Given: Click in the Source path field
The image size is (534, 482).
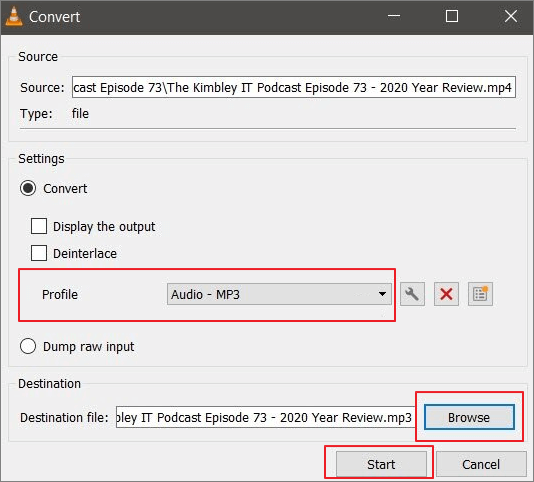Looking at the screenshot, I should tap(294, 88).
